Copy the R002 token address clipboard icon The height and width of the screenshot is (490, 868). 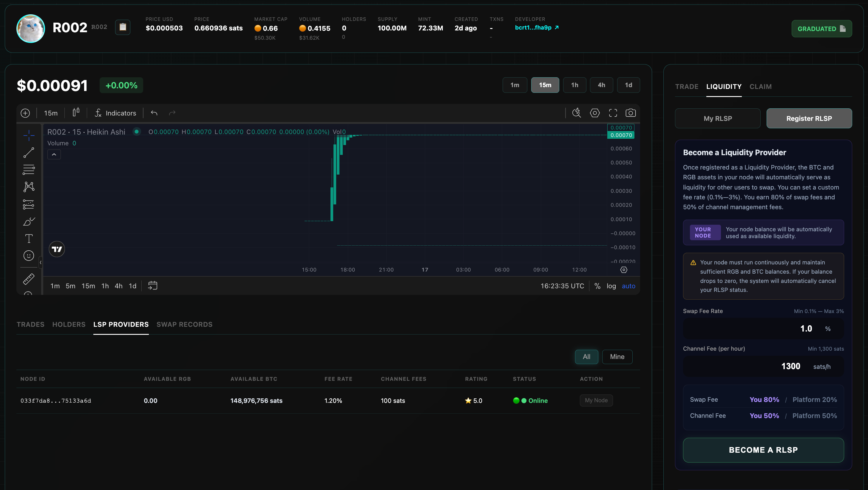coord(123,27)
